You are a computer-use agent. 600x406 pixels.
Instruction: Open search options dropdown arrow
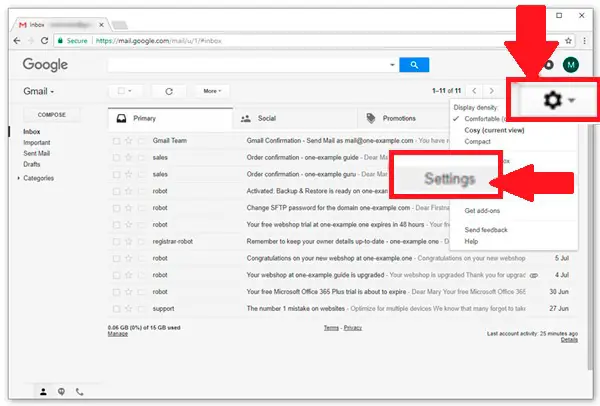(392, 65)
